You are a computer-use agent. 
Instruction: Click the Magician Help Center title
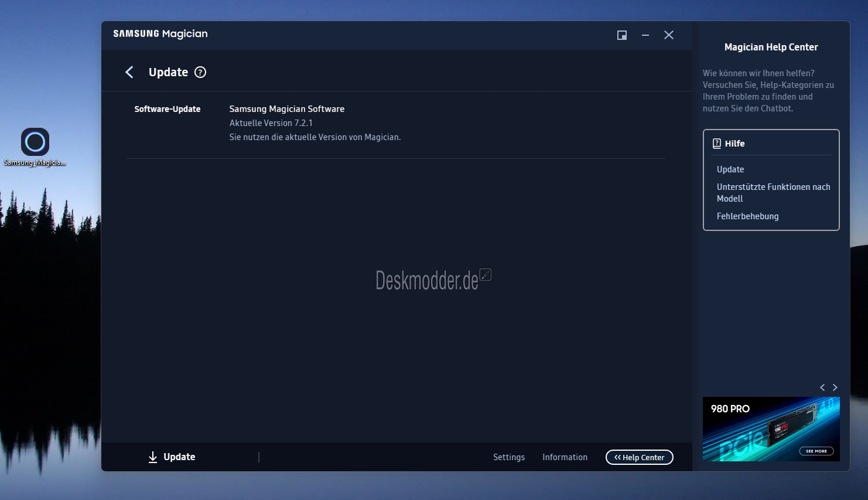[771, 47]
